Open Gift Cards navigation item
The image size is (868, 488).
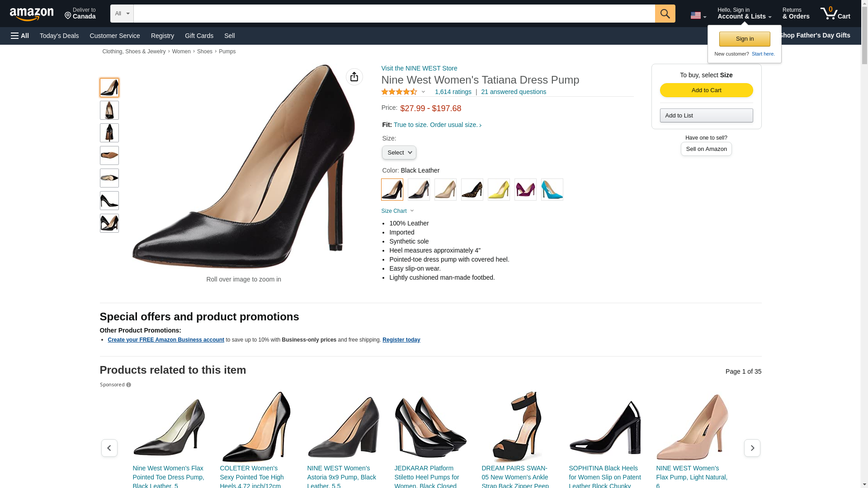tap(199, 36)
